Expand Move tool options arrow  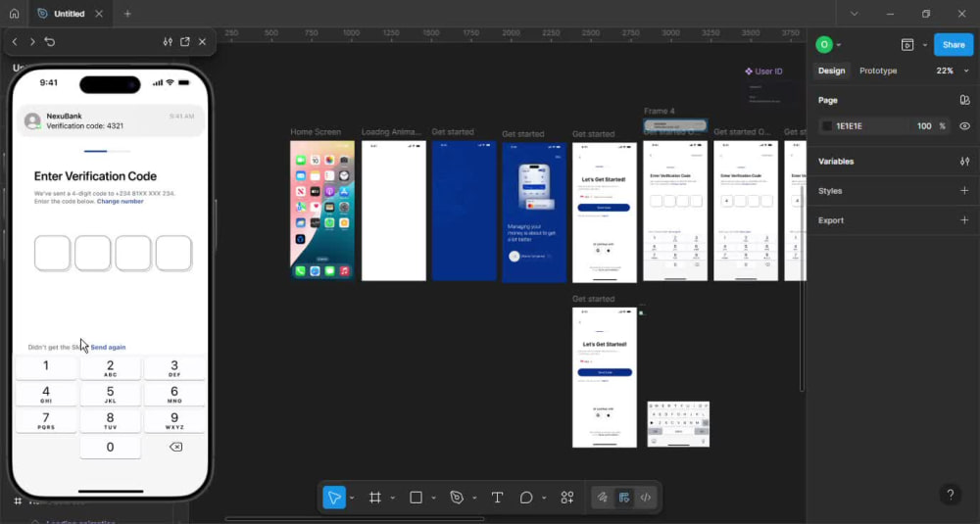(352, 498)
